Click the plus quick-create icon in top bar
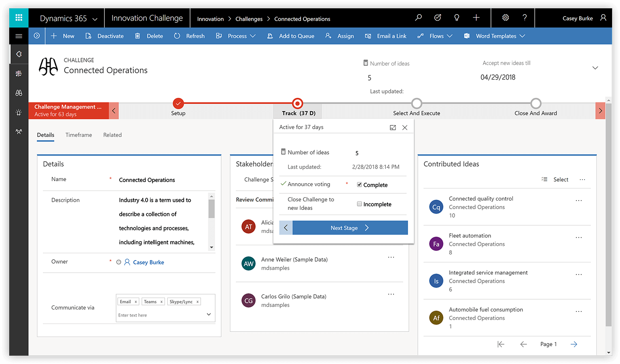 coord(476,17)
